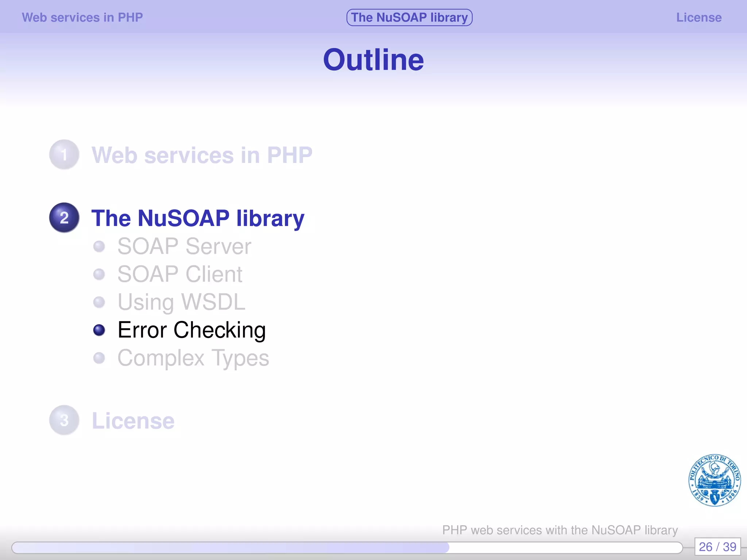Click the Complex Types bullet icon
This screenshot has height=560, width=747.
point(99,358)
